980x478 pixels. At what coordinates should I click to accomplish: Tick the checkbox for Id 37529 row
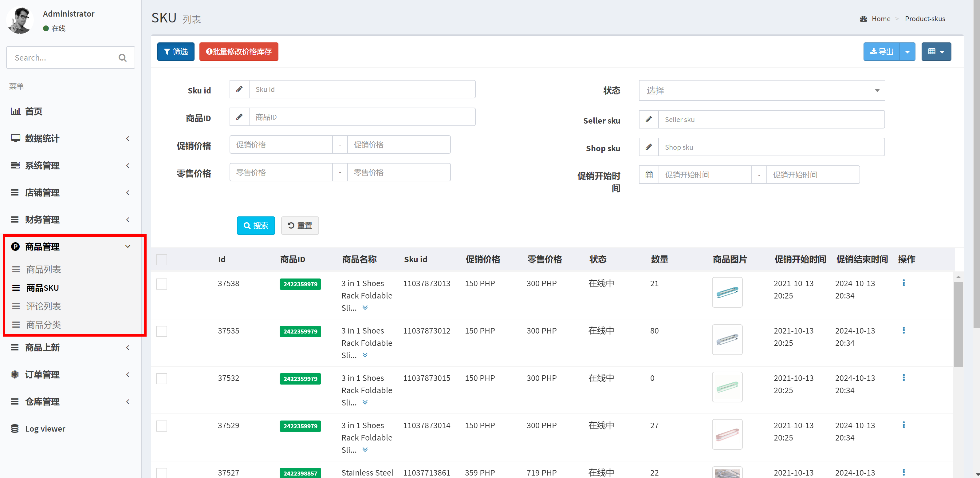point(162,426)
